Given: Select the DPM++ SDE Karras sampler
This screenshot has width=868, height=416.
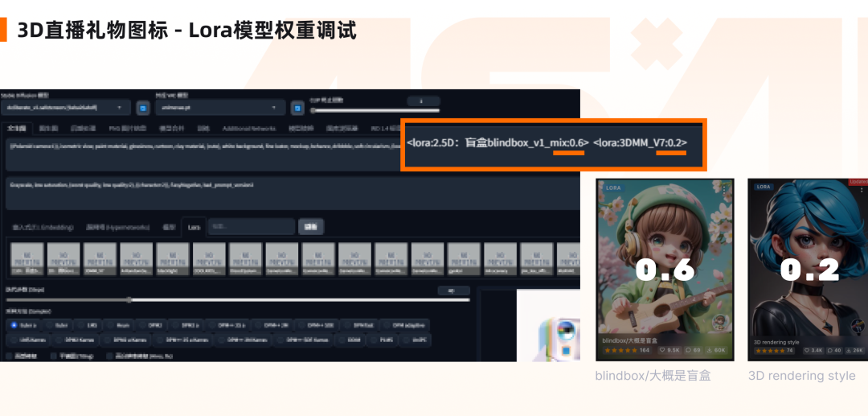Looking at the screenshot, I should (x=302, y=340).
